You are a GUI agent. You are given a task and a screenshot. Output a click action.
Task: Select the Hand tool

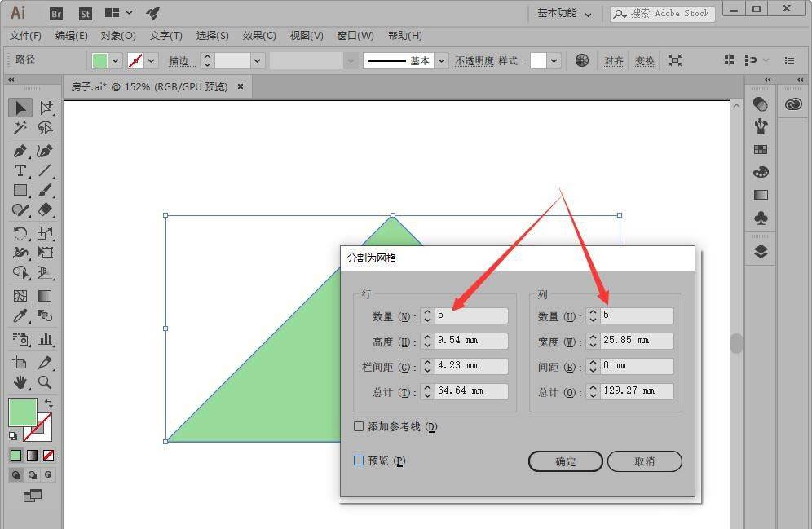[x=20, y=382]
